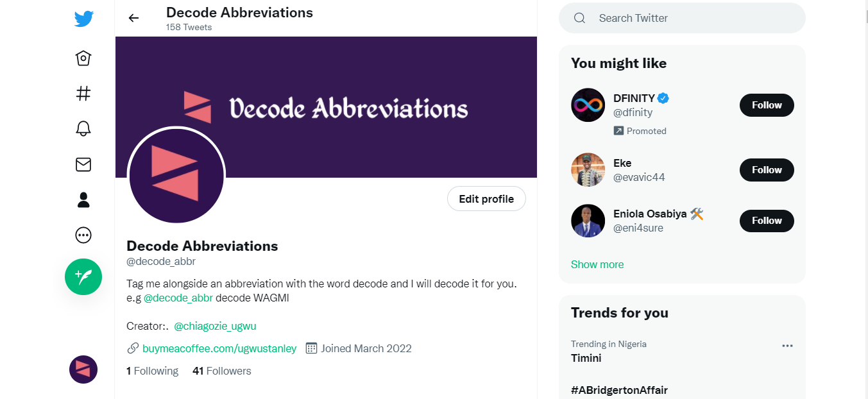Open the Home timeline icon
Viewport: 868px width, 399px height.
pyautogui.click(x=83, y=58)
